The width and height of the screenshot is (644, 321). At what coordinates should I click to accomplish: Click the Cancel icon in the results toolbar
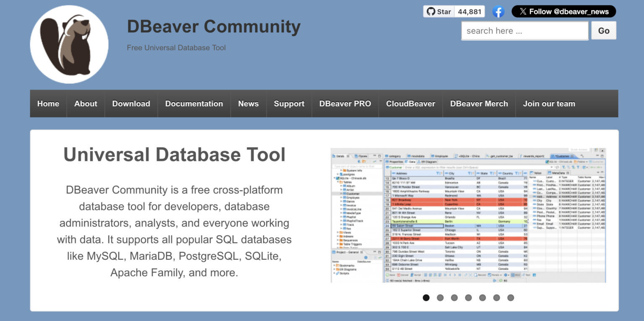[x=399, y=275]
